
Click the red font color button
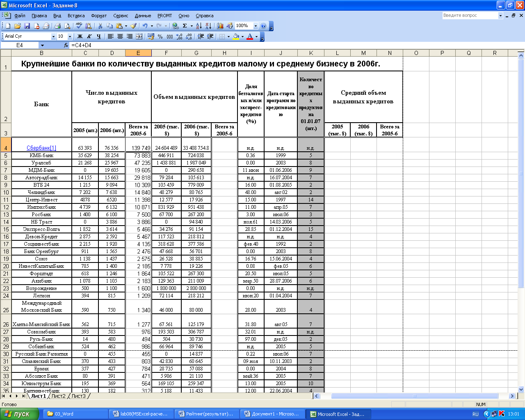(x=249, y=37)
